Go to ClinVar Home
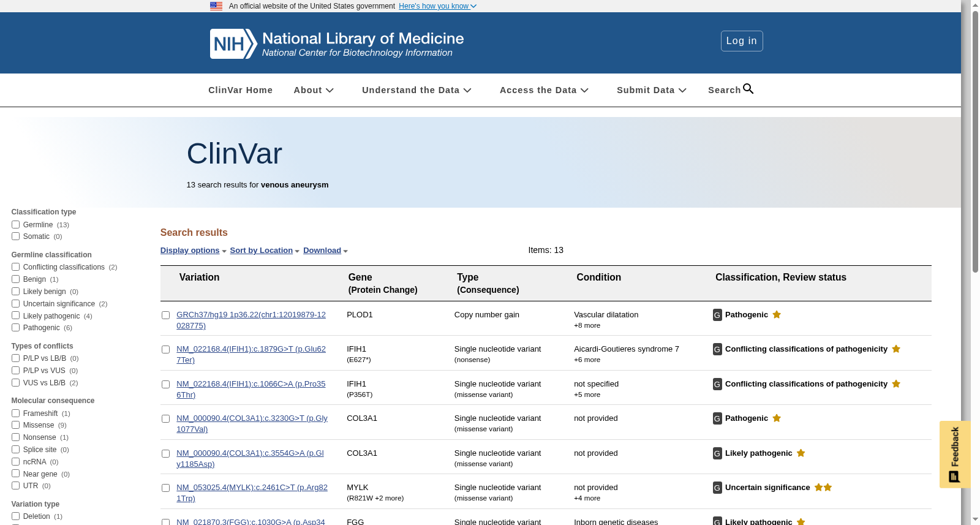The image size is (980, 525). 240,90
